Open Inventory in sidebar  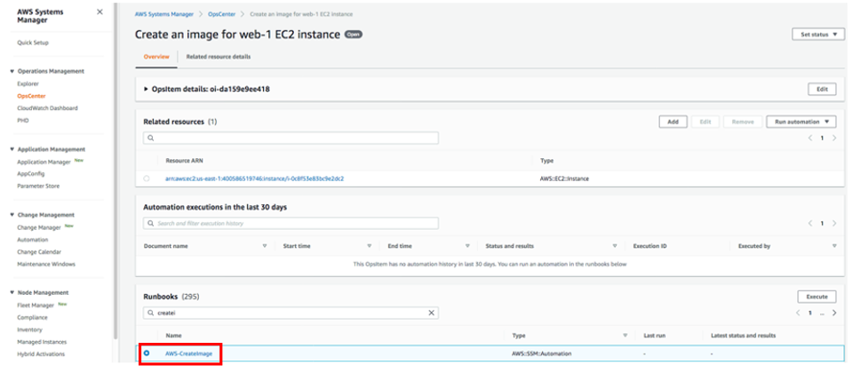coord(29,329)
